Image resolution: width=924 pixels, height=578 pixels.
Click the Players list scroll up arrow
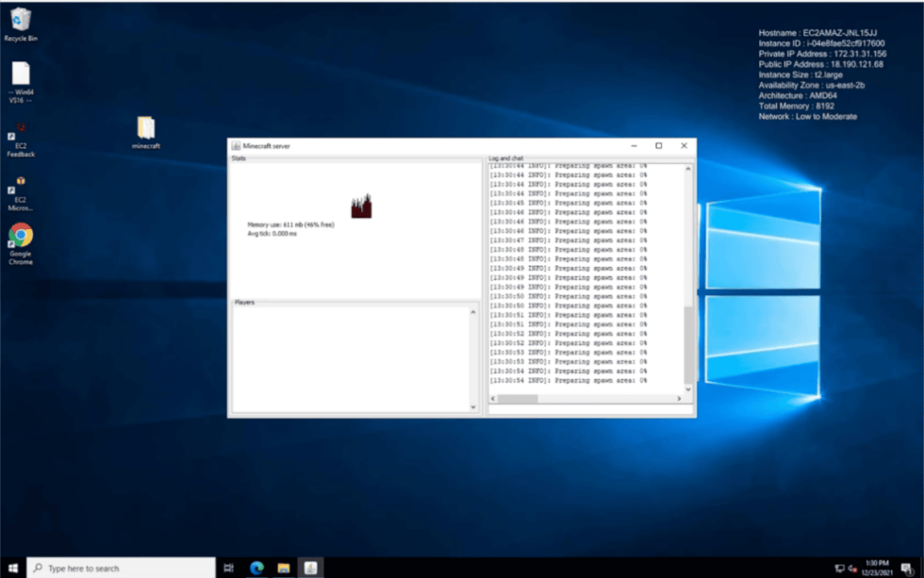[473, 312]
